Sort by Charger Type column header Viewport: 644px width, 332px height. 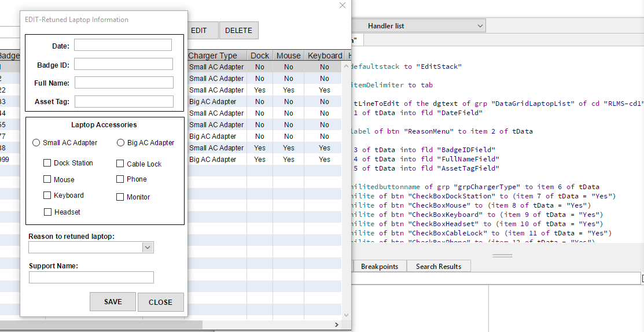tap(213, 56)
